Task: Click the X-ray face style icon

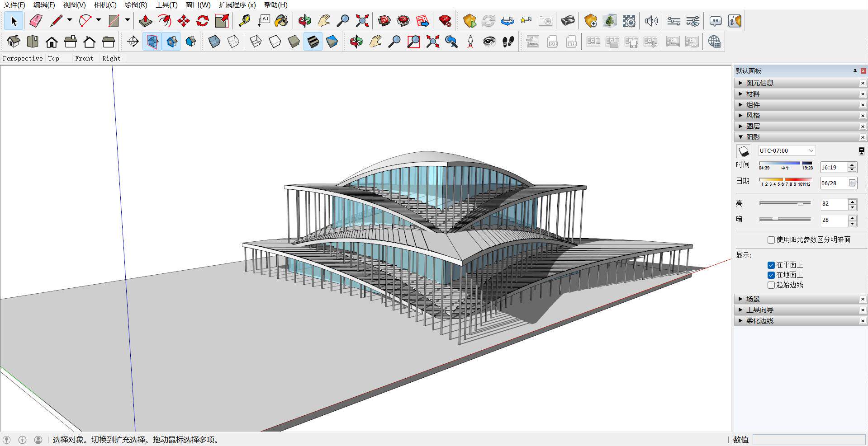Action: point(214,42)
